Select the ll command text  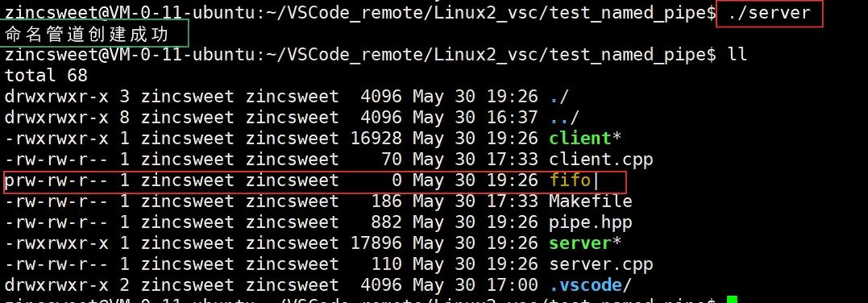(x=737, y=55)
